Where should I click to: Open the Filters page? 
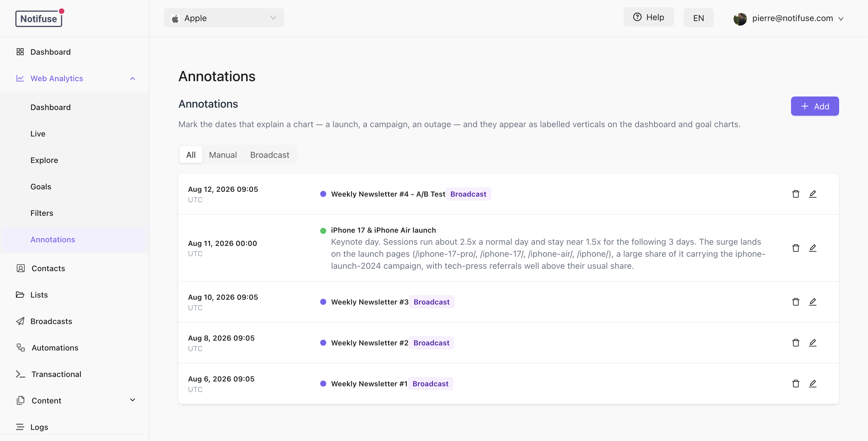74,213
